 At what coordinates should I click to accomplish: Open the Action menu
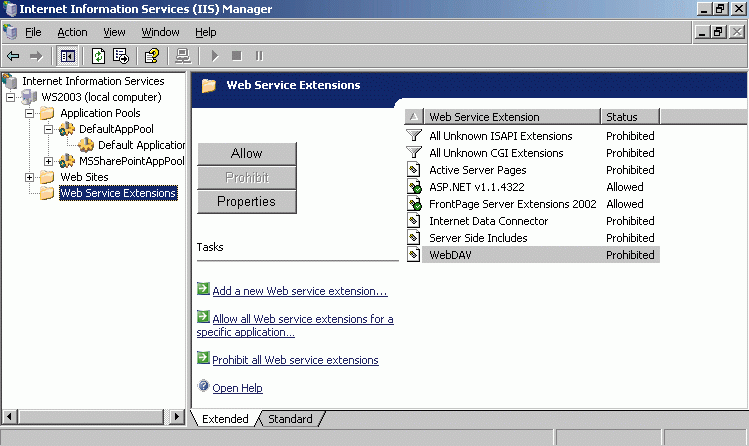click(72, 32)
